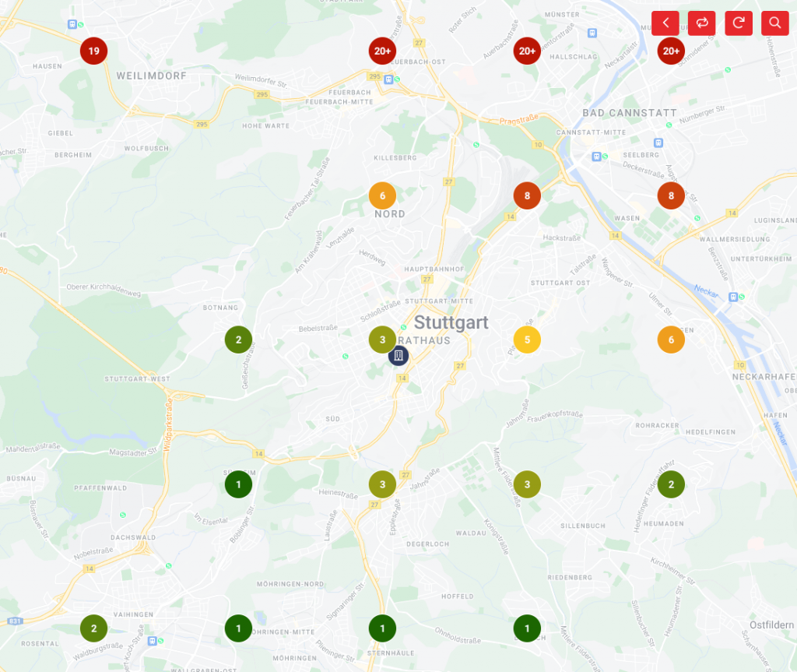Open the orange 6 cluster above Nord
The height and width of the screenshot is (672, 797).
click(x=382, y=195)
